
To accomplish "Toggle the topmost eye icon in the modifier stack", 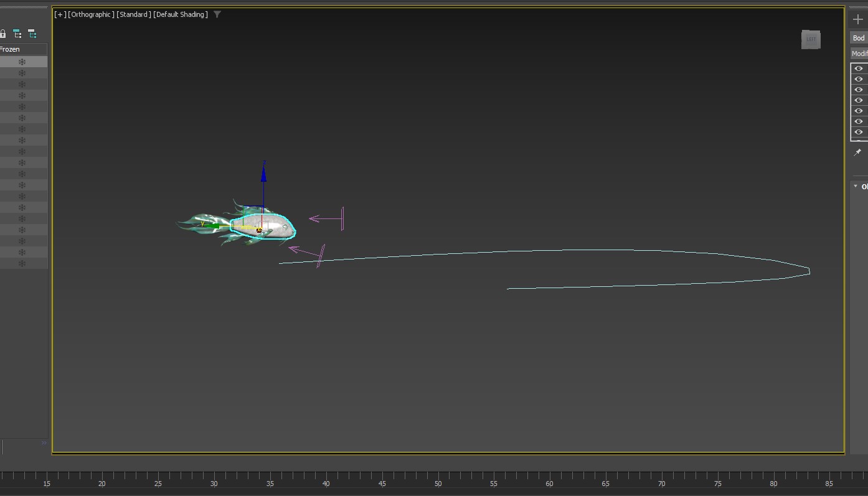I will click(x=858, y=68).
